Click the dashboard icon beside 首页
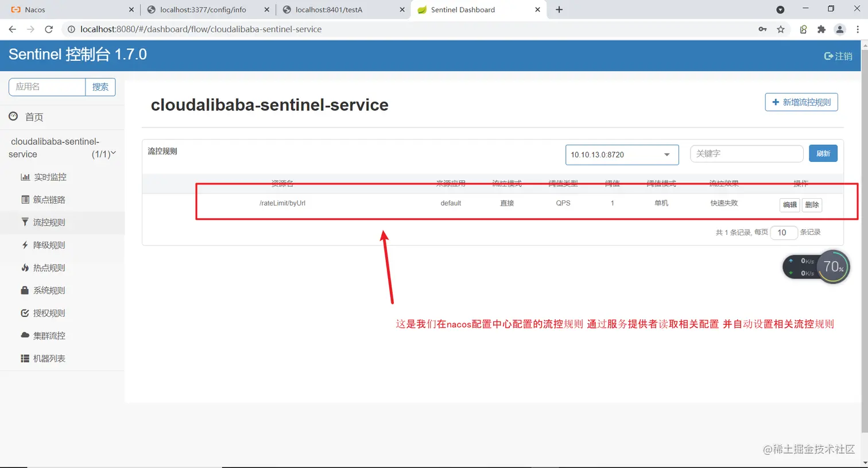The width and height of the screenshot is (868, 468). [13, 116]
